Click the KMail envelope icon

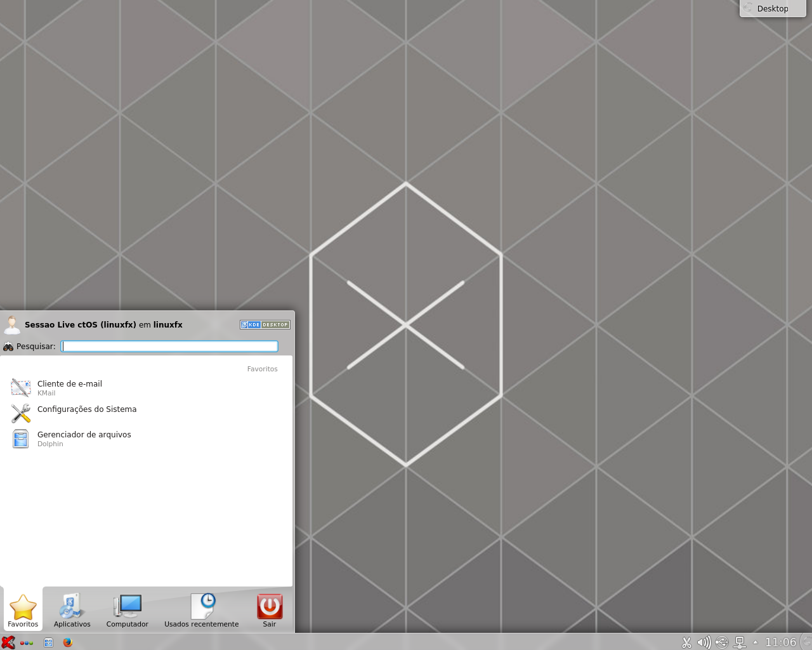click(x=21, y=388)
